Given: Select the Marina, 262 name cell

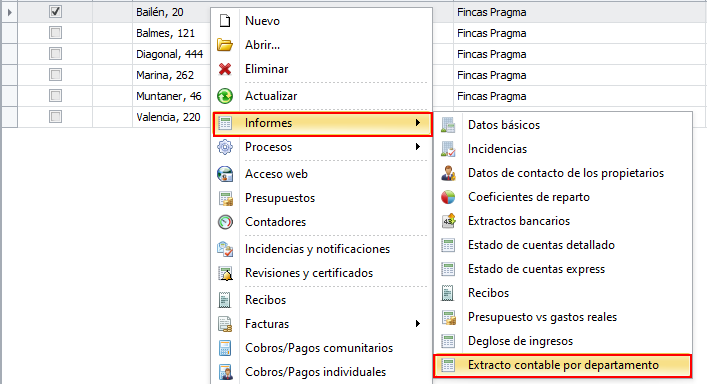Looking at the screenshot, I should (165, 75).
